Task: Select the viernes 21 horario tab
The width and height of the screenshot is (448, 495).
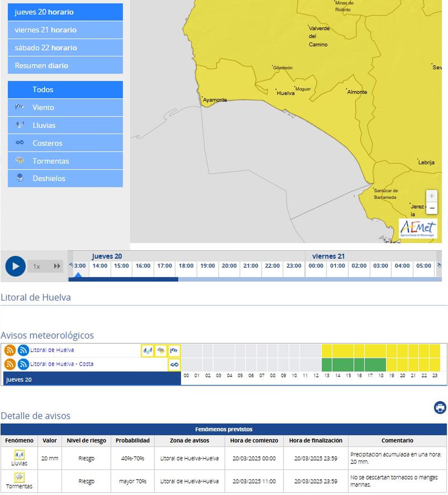Action: 65,30
